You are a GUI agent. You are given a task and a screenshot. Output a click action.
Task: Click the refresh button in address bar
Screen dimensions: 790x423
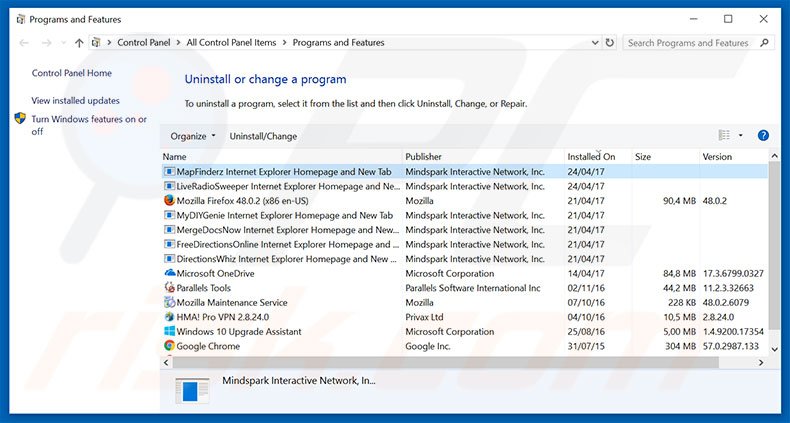(610, 43)
